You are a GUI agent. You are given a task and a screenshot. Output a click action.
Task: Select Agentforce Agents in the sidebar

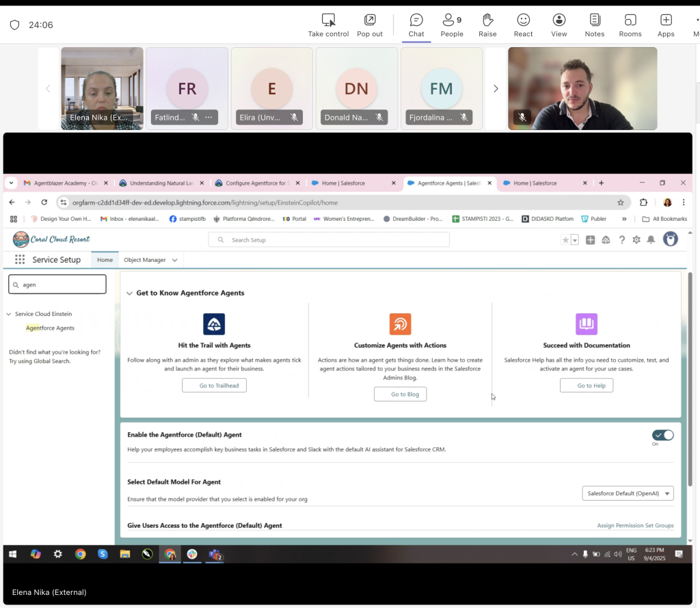click(50, 328)
